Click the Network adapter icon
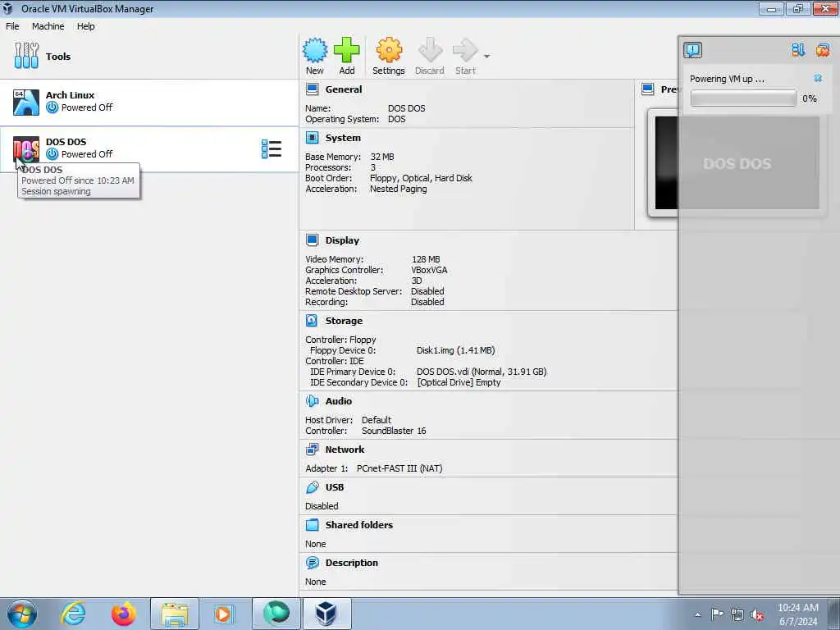Image resolution: width=840 pixels, height=630 pixels. pyautogui.click(x=313, y=450)
